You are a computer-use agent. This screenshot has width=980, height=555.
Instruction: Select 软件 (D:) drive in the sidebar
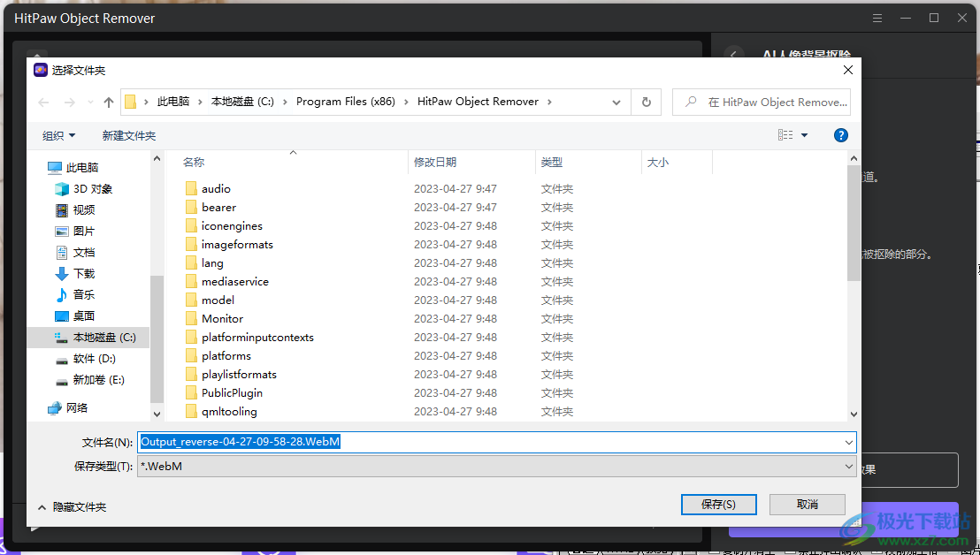(86, 358)
